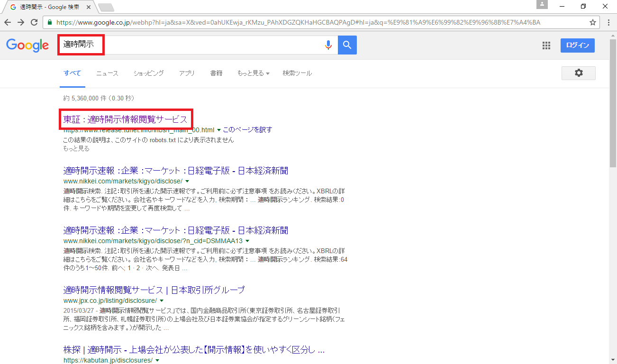Open 株探 | 適時開示 result link

click(194, 350)
